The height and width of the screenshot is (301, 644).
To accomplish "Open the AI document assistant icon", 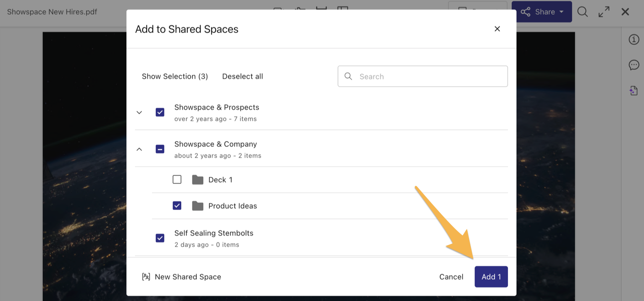I will [633, 90].
